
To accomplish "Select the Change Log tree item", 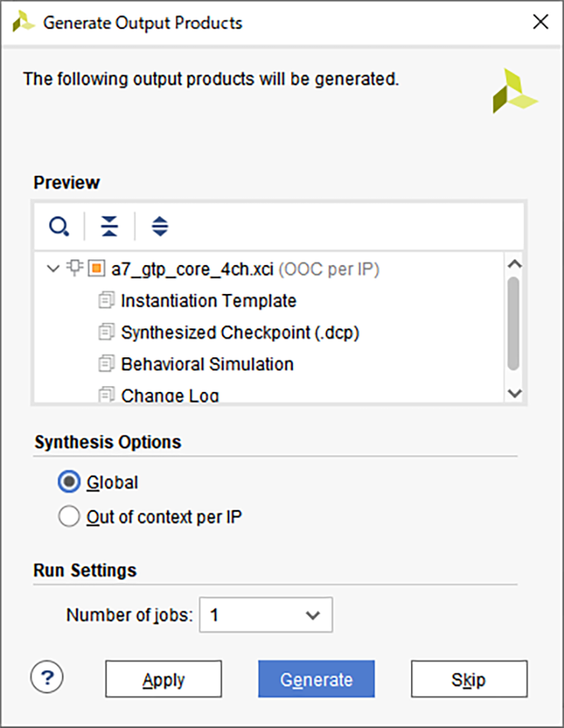I will [x=170, y=395].
